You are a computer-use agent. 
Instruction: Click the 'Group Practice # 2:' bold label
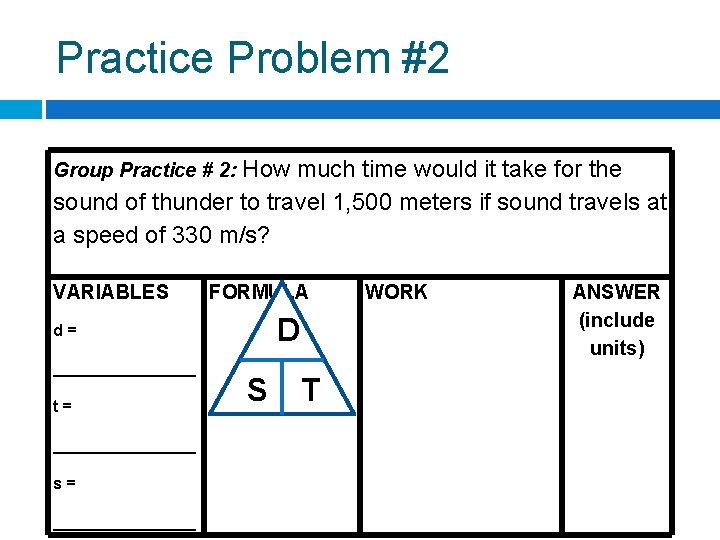145,171
